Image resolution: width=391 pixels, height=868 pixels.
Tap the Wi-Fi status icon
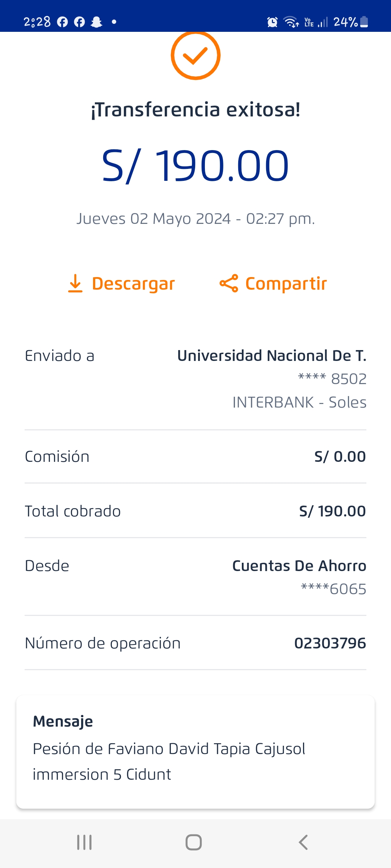click(x=291, y=22)
